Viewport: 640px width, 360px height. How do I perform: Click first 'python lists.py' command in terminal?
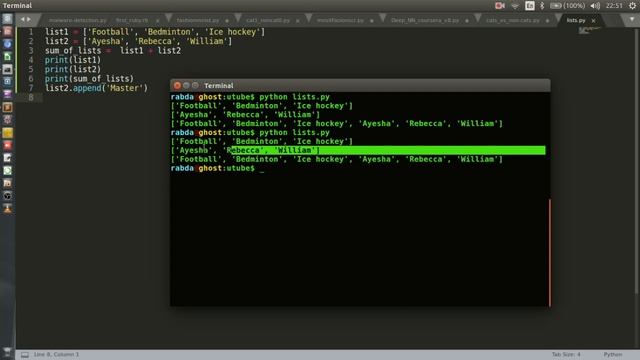(294, 97)
